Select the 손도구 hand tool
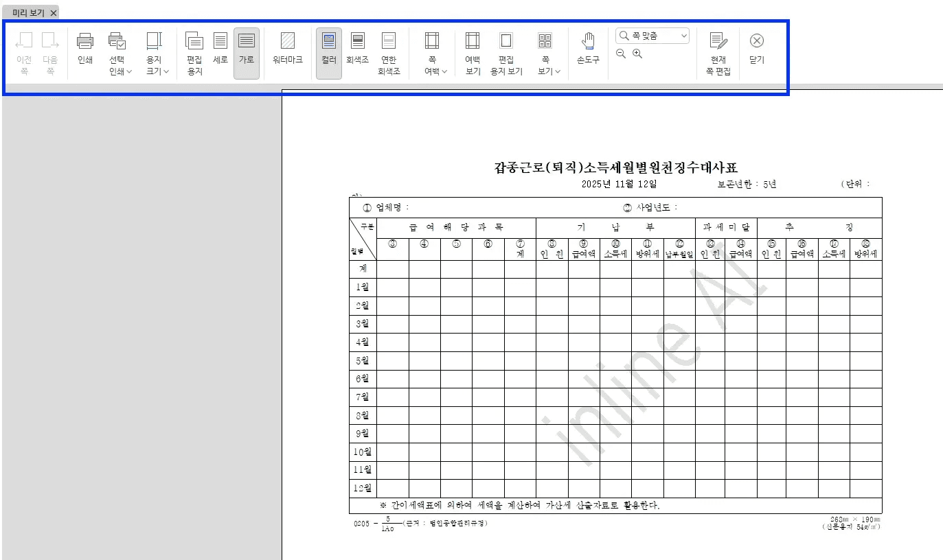 coord(587,51)
